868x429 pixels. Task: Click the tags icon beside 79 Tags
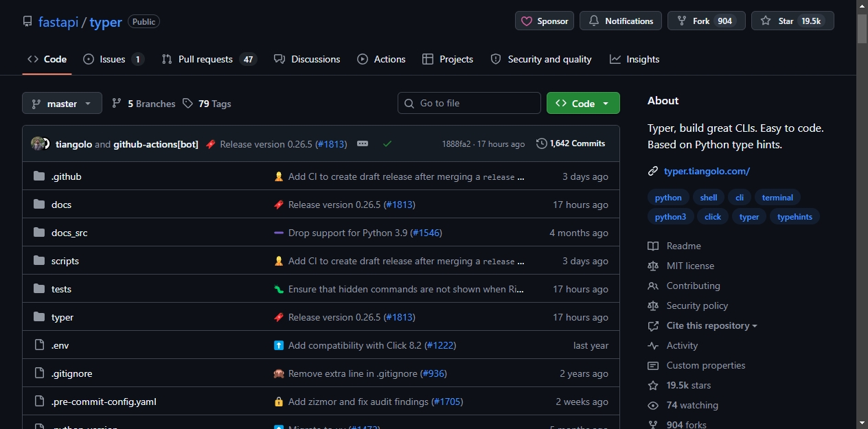(x=188, y=103)
